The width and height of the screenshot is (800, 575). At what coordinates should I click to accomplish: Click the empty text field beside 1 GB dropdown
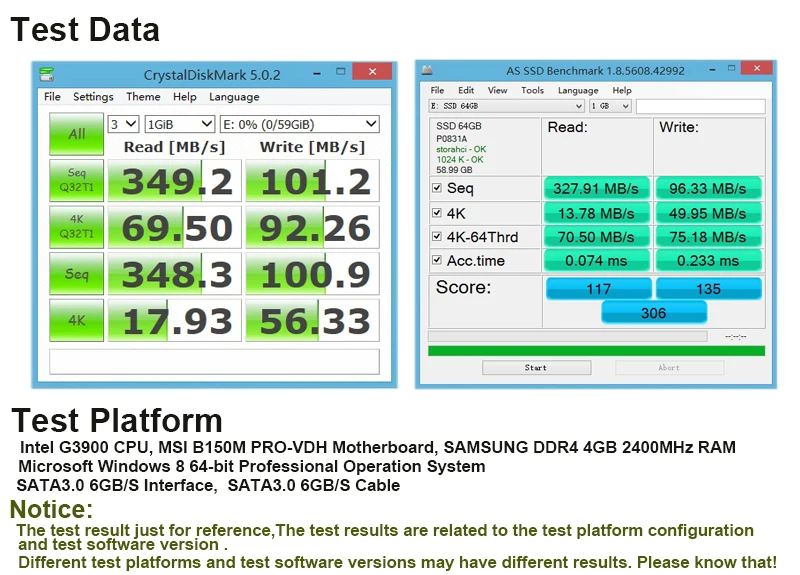click(x=701, y=106)
